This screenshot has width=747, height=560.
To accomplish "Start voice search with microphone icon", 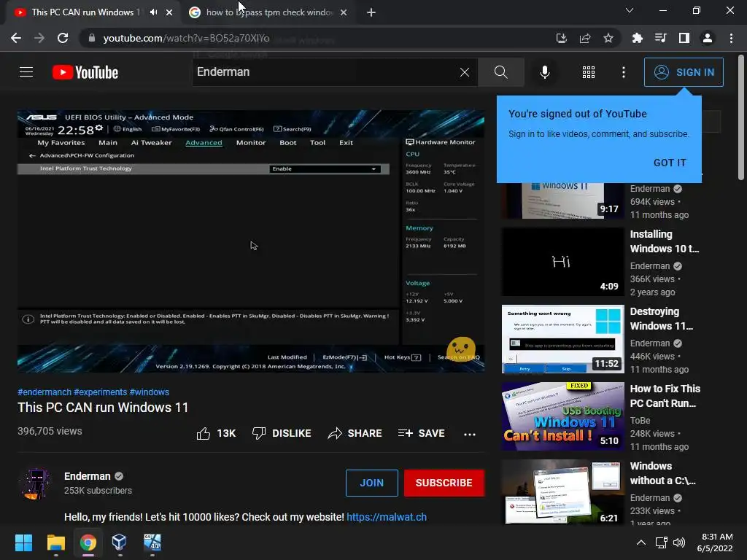I will (x=544, y=72).
